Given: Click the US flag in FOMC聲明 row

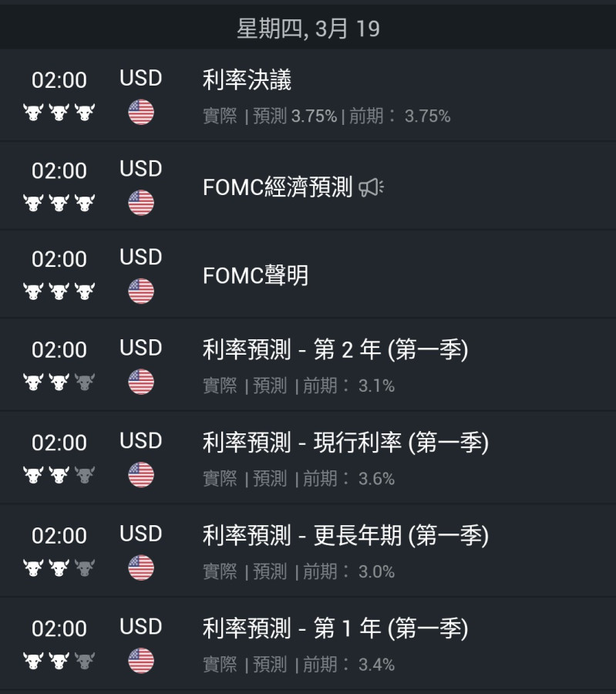Looking at the screenshot, I should 141,291.
